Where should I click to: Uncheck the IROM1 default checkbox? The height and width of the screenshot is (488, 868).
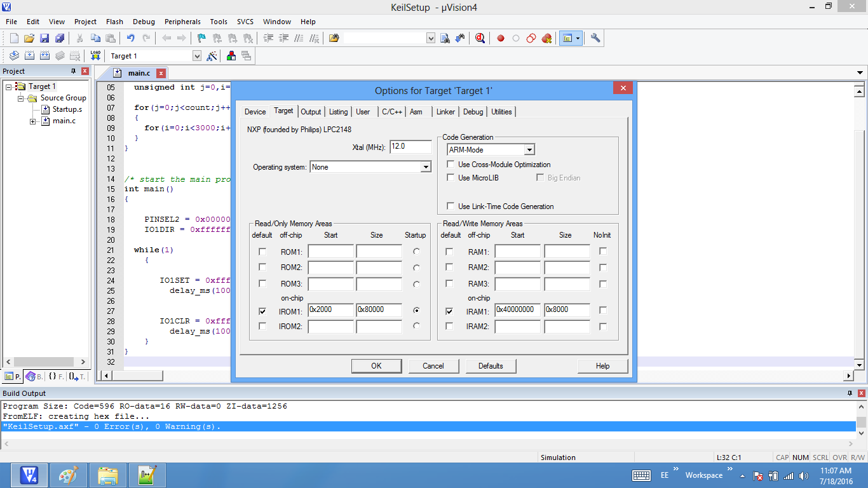click(262, 311)
